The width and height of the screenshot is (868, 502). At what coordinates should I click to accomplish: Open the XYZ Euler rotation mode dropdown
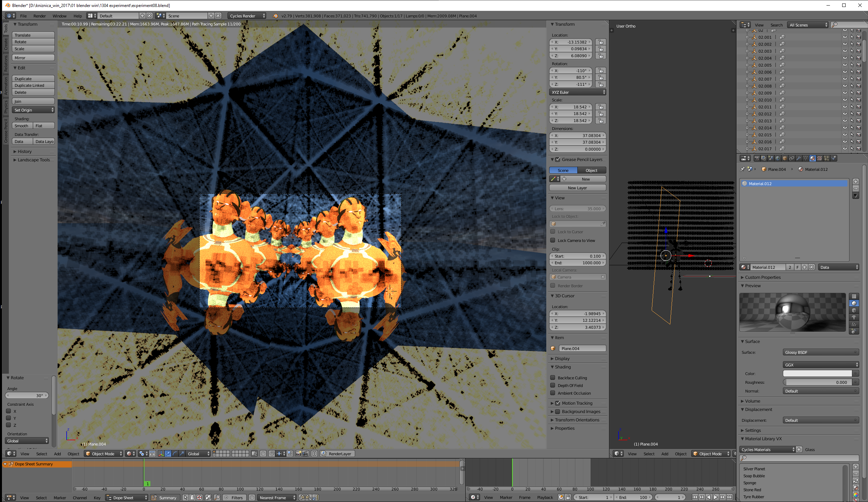577,92
